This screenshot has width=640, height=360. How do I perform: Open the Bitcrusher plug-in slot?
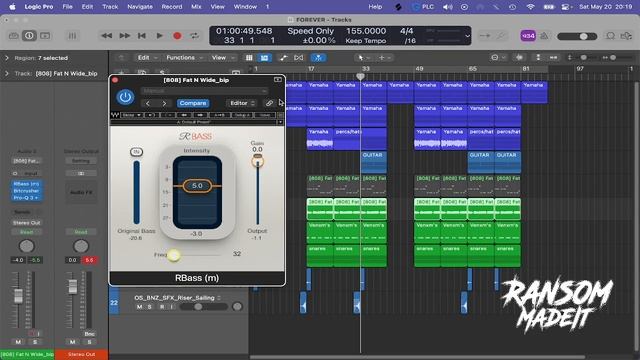[x=26, y=191]
